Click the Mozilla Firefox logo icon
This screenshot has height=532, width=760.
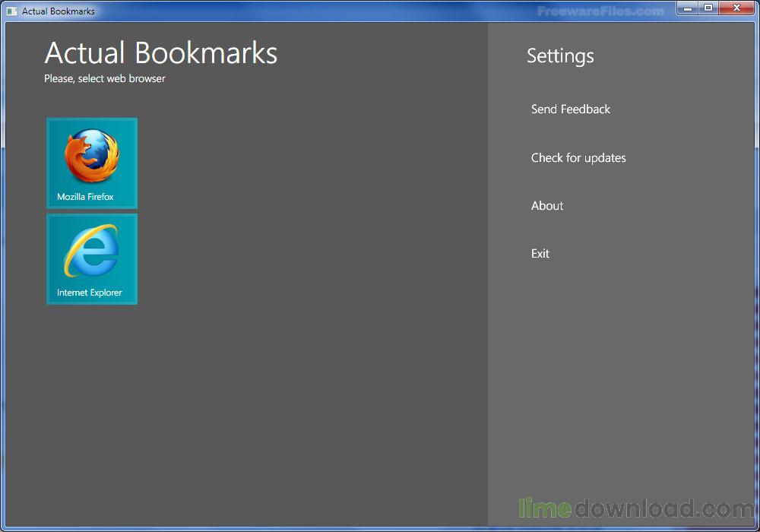pyautogui.click(x=91, y=156)
